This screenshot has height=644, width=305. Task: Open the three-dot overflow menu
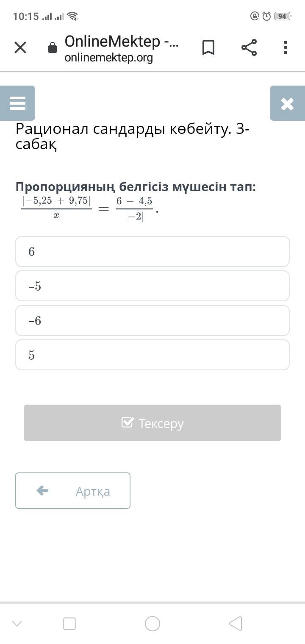[x=286, y=47]
